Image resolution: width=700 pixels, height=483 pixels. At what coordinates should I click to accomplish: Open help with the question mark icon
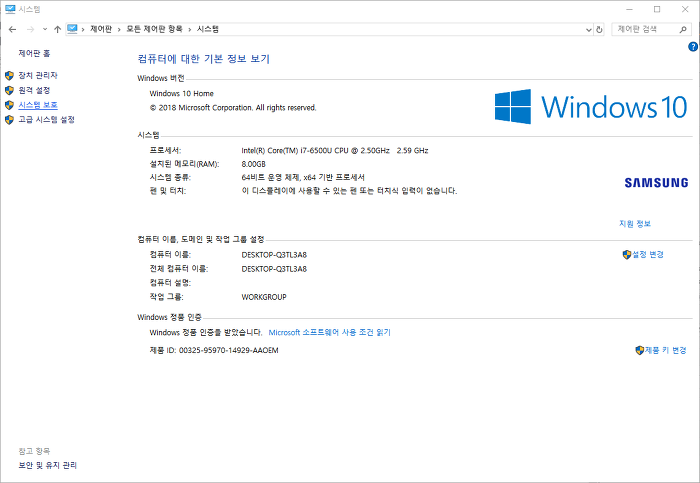click(x=693, y=46)
